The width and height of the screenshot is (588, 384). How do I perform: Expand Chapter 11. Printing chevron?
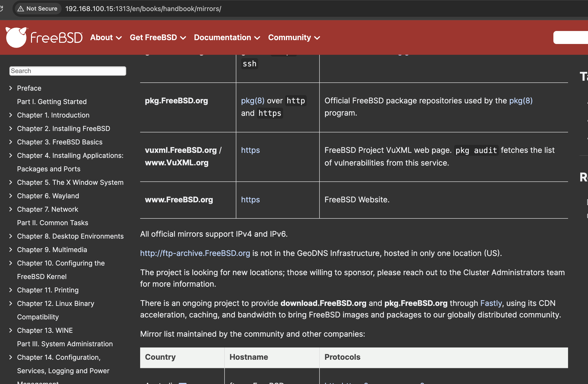(x=11, y=290)
